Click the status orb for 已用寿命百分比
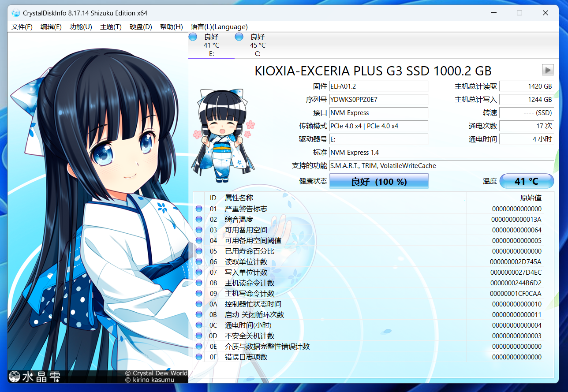The height and width of the screenshot is (392, 568). coord(199,251)
